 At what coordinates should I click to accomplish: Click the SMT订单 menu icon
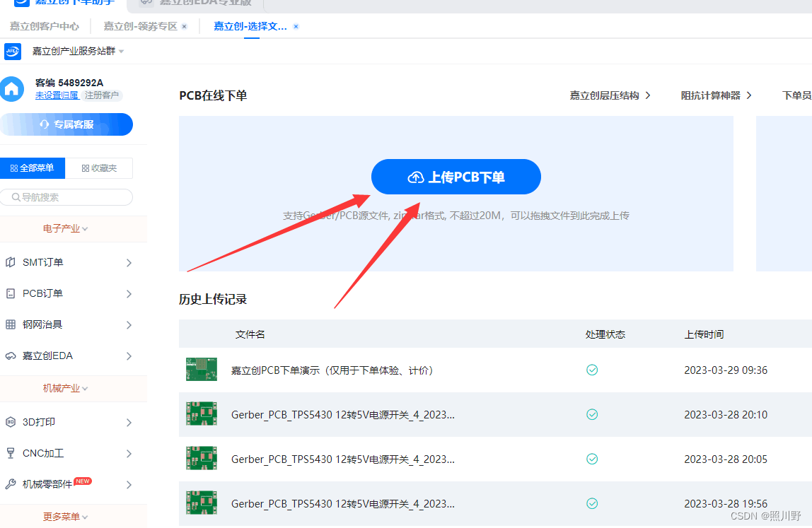(x=11, y=262)
